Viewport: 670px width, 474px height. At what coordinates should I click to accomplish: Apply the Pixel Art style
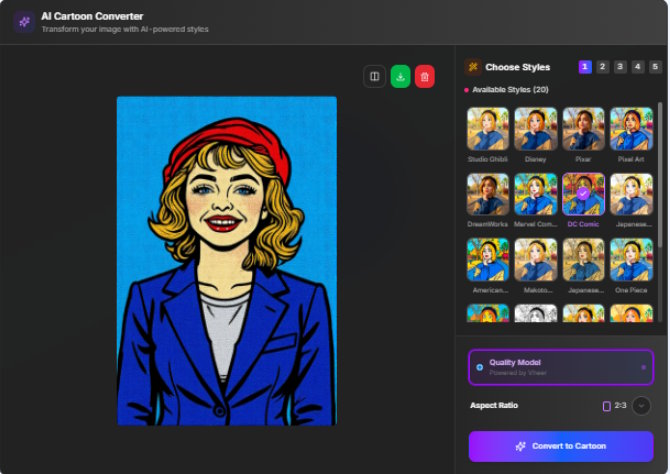pyautogui.click(x=631, y=129)
